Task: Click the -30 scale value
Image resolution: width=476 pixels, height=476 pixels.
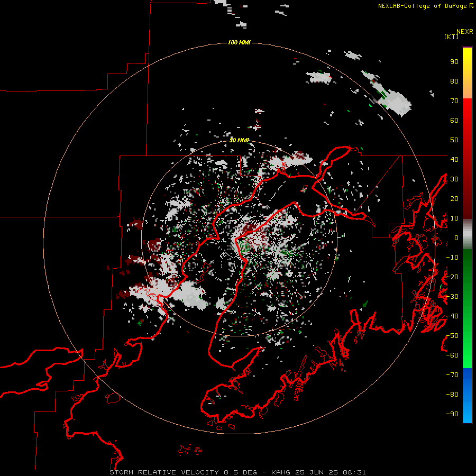Action: coord(452,297)
